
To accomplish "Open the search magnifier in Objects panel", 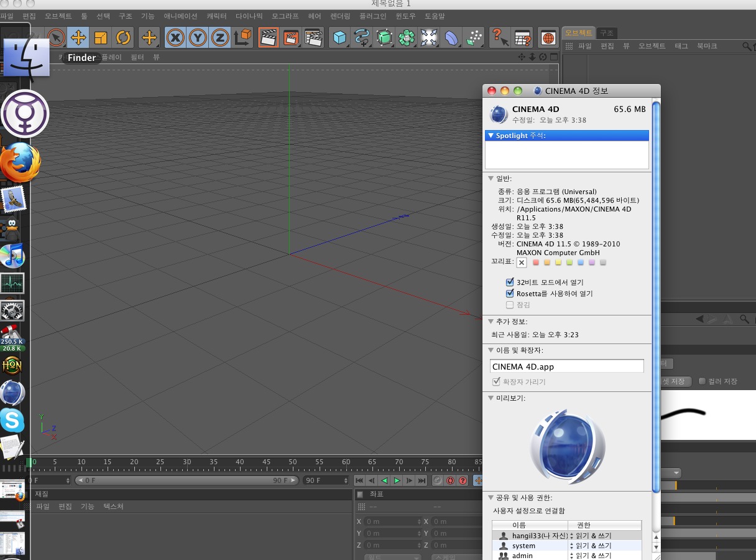I will [747, 46].
